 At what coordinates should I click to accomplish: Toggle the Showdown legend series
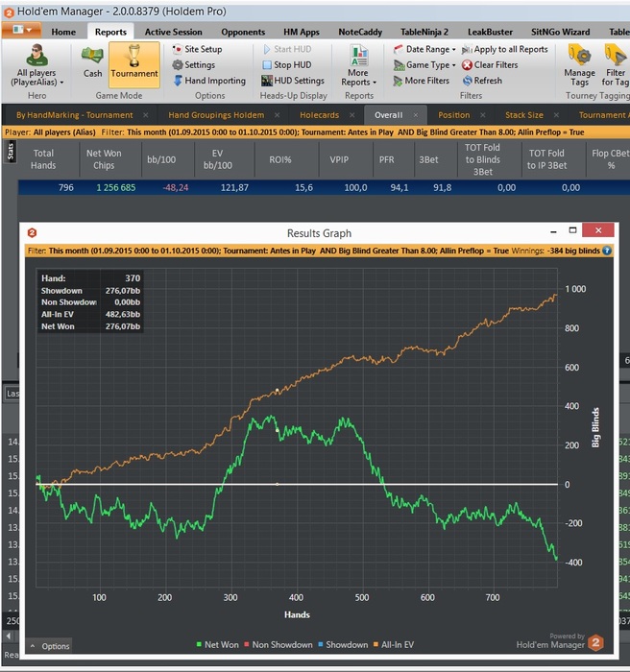[343, 644]
